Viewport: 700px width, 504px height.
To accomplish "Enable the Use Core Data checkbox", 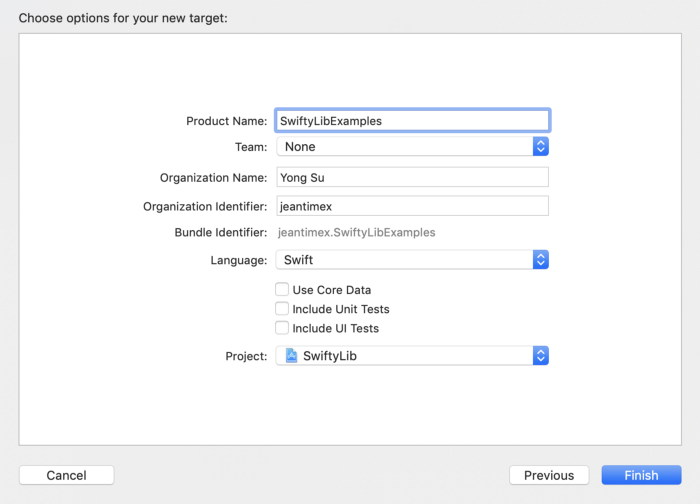I will (x=282, y=290).
